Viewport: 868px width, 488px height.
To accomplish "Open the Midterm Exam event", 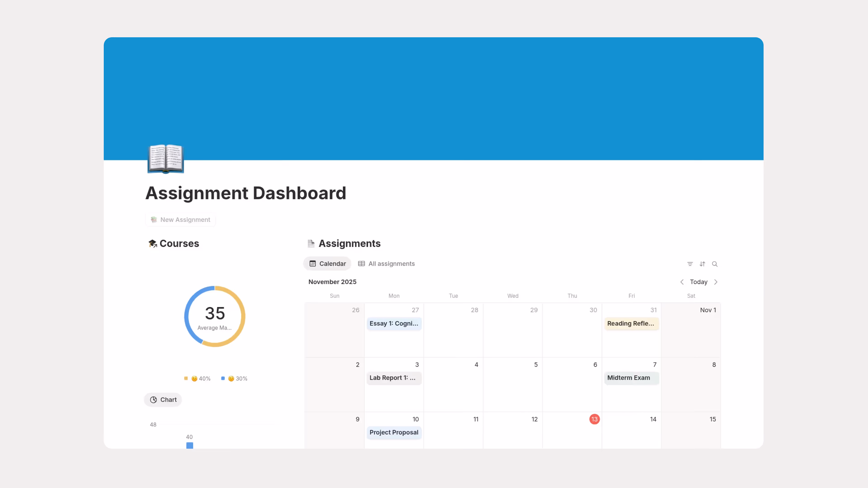I will click(x=631, y=378).
